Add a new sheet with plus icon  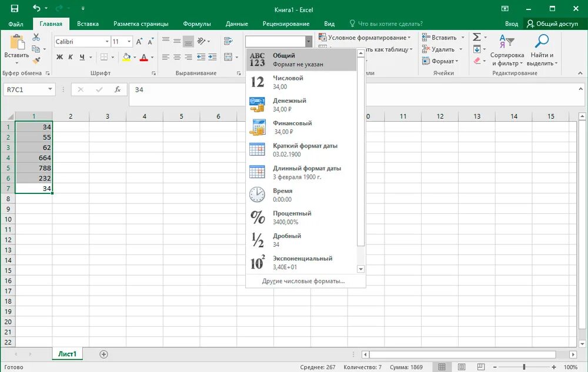coord(104,354)
